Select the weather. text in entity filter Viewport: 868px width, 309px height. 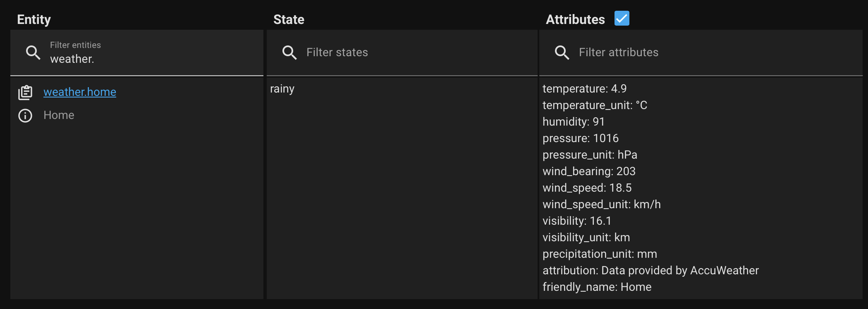(73, 59)
